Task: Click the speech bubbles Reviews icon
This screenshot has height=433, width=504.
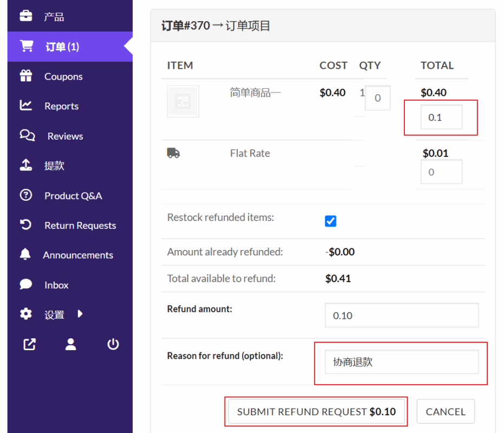Action: pyautogui.click(x=27, y=135)
